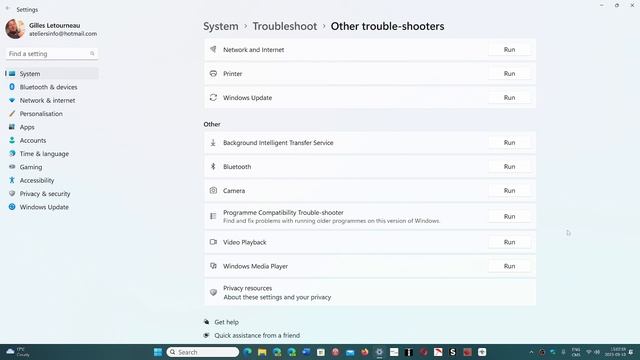640x360 pixels.
Task: Click the Windows Update sync icon in list
Action: tap(213, 98)
